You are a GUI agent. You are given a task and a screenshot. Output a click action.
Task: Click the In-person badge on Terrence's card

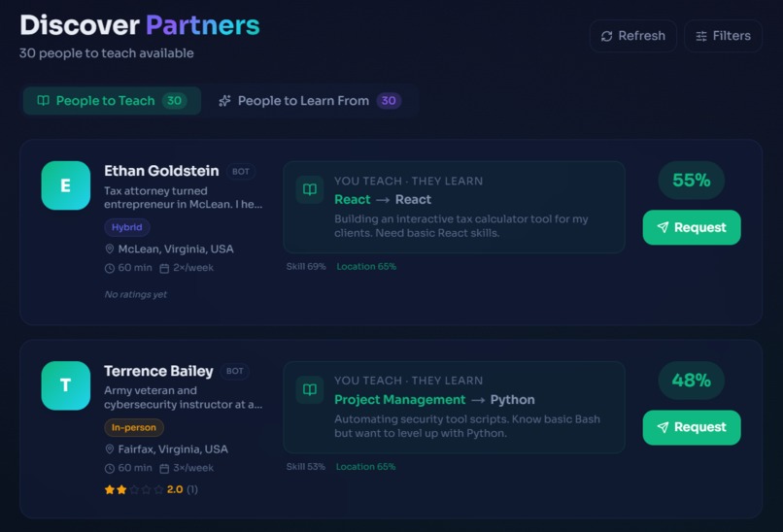tap(134, 428)
